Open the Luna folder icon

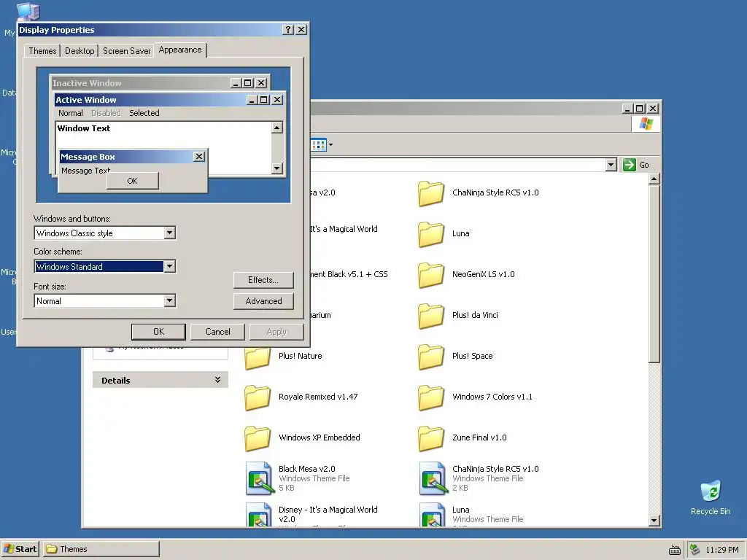[x=431, y=234]
